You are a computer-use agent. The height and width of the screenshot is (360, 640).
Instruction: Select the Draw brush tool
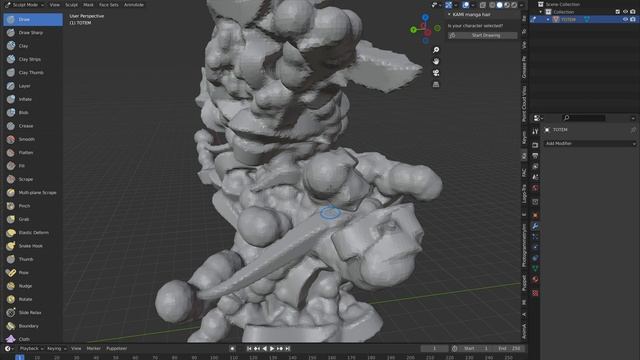pos(33,19)
